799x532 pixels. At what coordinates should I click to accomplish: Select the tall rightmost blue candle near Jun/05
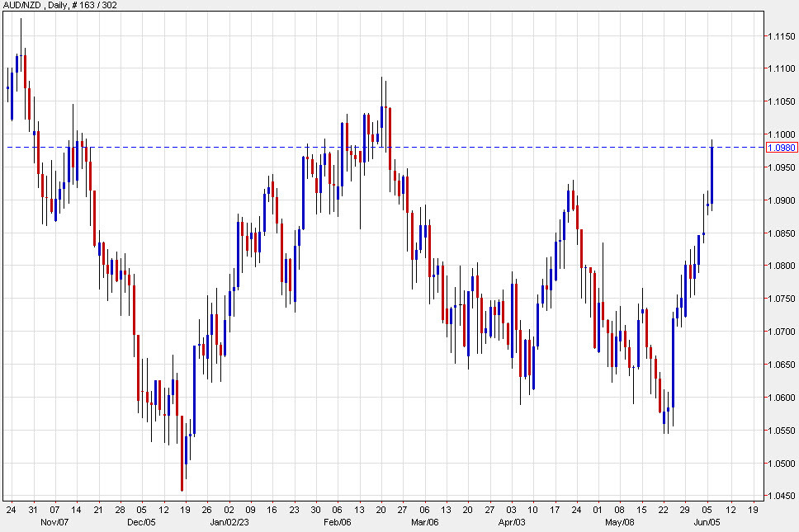click(712, 173)
